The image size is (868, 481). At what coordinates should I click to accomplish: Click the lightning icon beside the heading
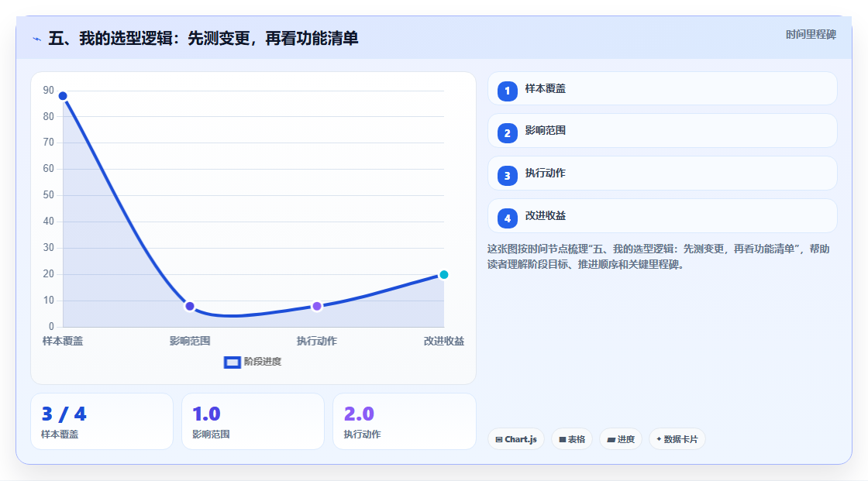pyautogui.click(x=37, y=39)
